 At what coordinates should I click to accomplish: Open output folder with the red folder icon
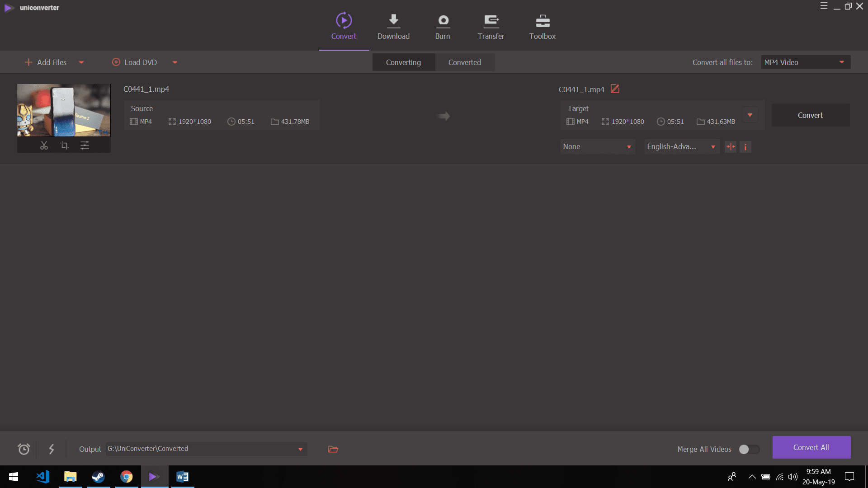[x=333, y=449]
